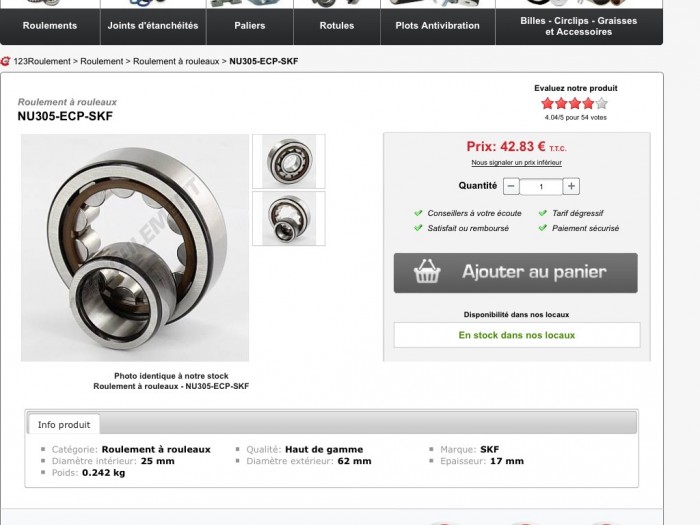The width and height of the screenshot is (700, 525).
Task: Open the Plots Antivibration menu
Action: click(438, 26)
